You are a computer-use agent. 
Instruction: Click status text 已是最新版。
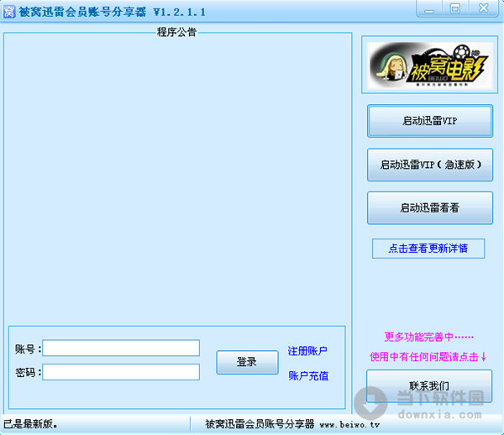pyautogui.click(x=30, y=424)
